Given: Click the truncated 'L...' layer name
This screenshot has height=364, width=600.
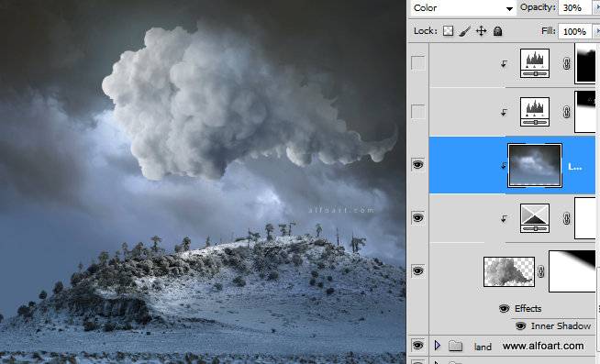Looking at the screenshot, I should point(574,166).
